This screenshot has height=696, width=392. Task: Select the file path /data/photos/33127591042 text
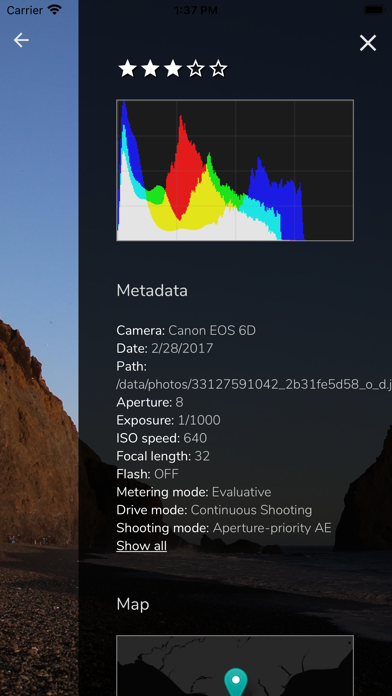[x=254, y=385]
